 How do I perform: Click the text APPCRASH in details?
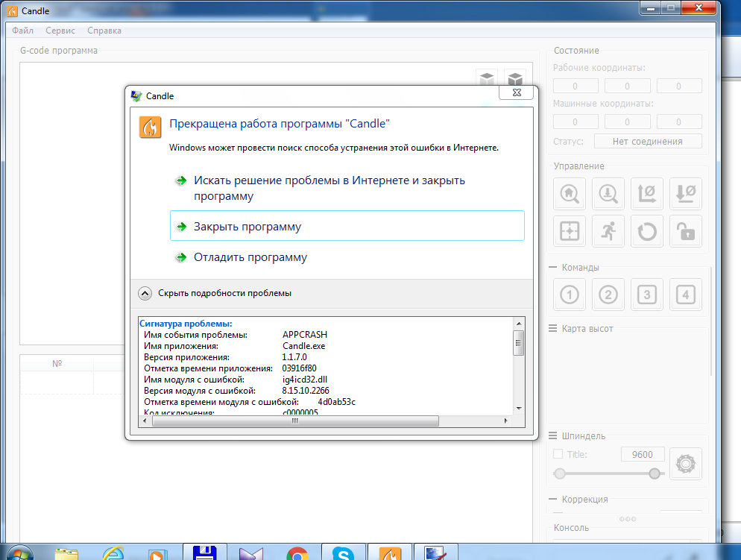coord(305,335)
